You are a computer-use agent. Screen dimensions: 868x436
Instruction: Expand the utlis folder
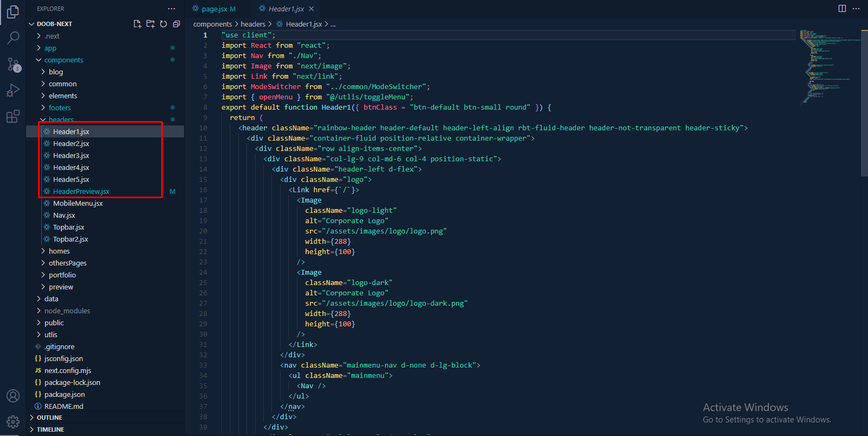(x=105, y=334)
